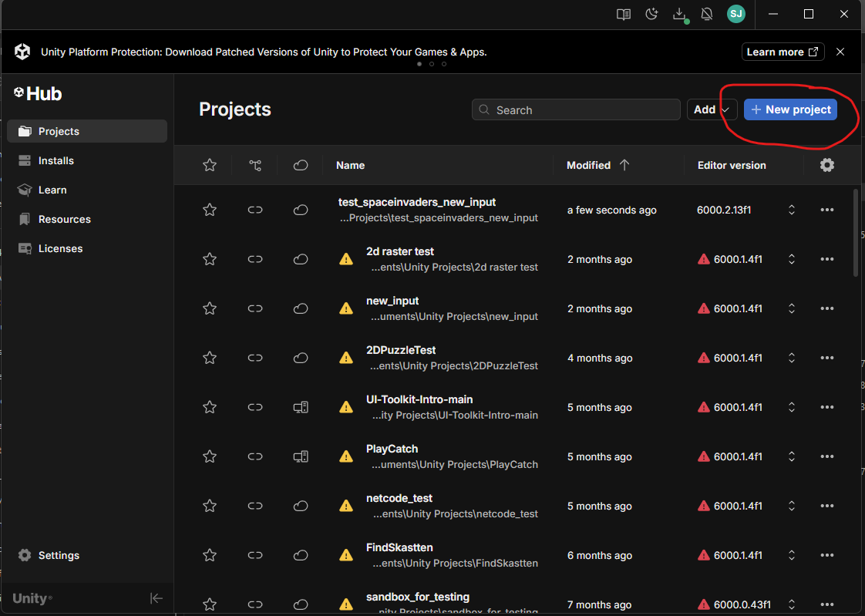Click Learn more on the banner
This screenshot has height=616, width=865.
[782, 52]
